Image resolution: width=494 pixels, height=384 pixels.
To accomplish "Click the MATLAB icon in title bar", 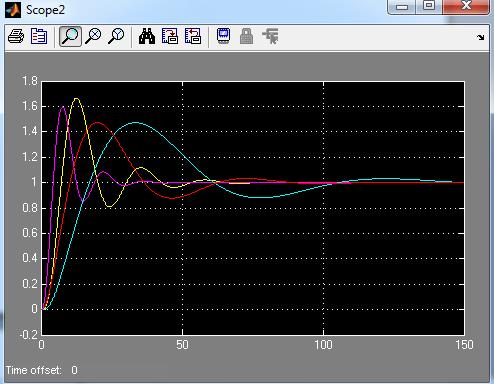I will coord(13,10).
